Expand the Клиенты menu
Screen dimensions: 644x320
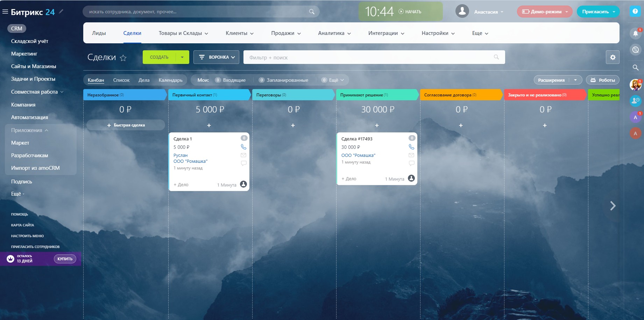240,33
